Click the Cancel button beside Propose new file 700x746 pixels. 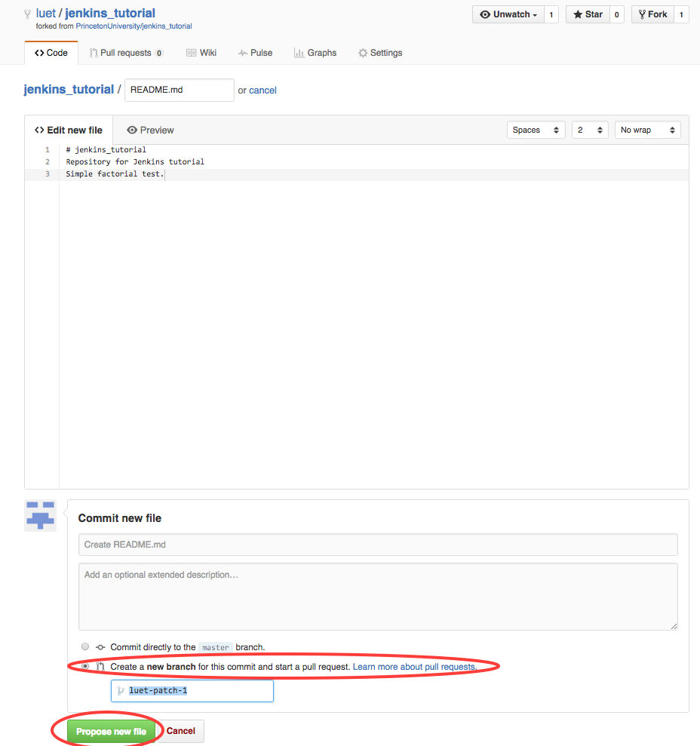pos(181,731)
